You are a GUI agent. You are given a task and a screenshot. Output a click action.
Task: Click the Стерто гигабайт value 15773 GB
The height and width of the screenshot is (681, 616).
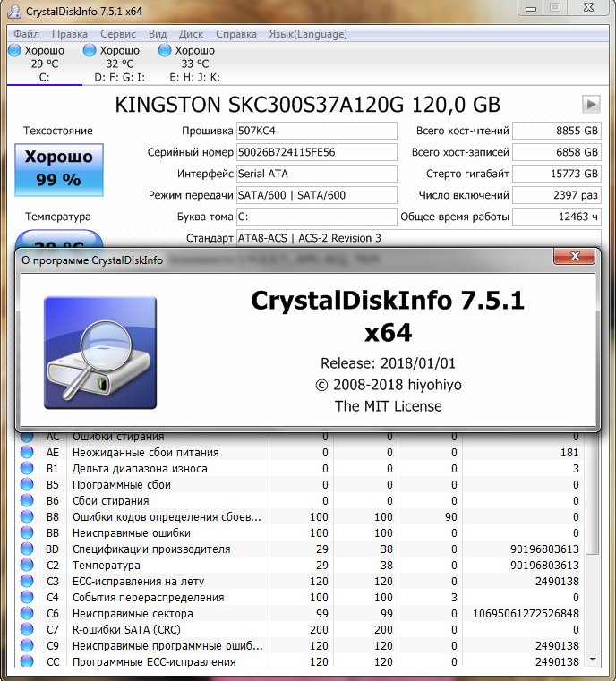pyautogui.click(x=557, y=174)
